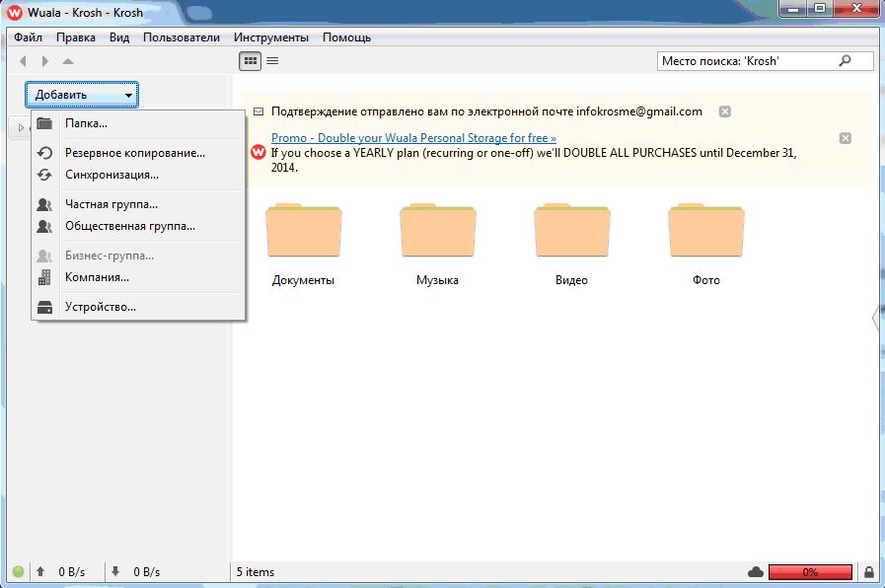Expand the tree node in the sidebar
Image resolution: width=885 pixels, height=588 pixels.
(21, 127)
